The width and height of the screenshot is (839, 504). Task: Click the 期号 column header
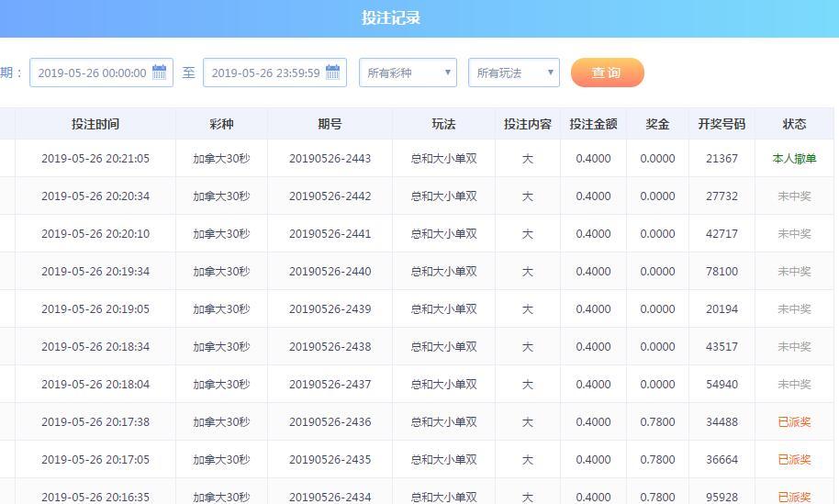pyautogui.click(x=330, y=124)
